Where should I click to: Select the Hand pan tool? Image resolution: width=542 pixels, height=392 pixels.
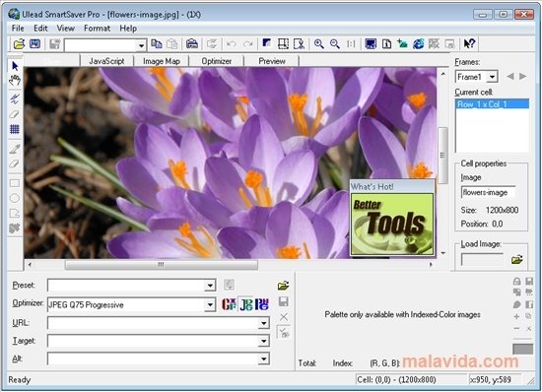point(15,80)
